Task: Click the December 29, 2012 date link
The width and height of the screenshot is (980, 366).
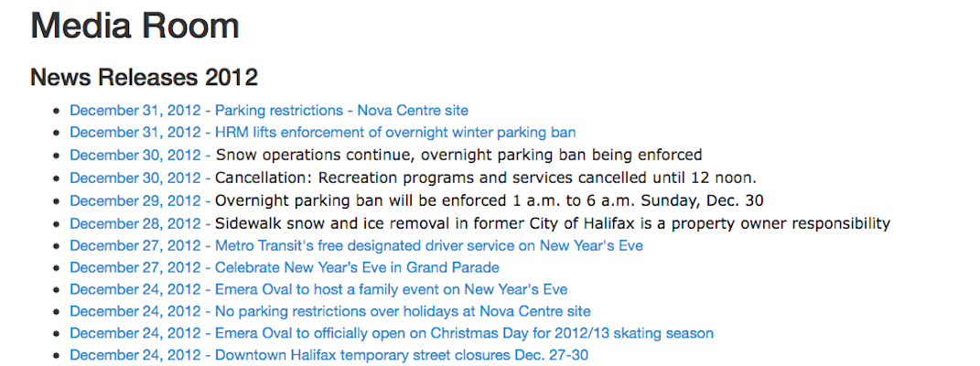Action: point(135,199)
